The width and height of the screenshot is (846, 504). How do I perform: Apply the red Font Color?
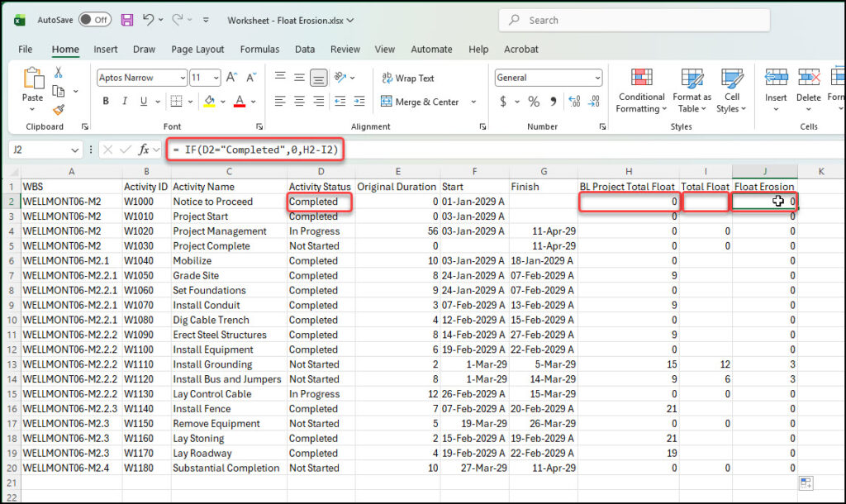coord(240,101)
